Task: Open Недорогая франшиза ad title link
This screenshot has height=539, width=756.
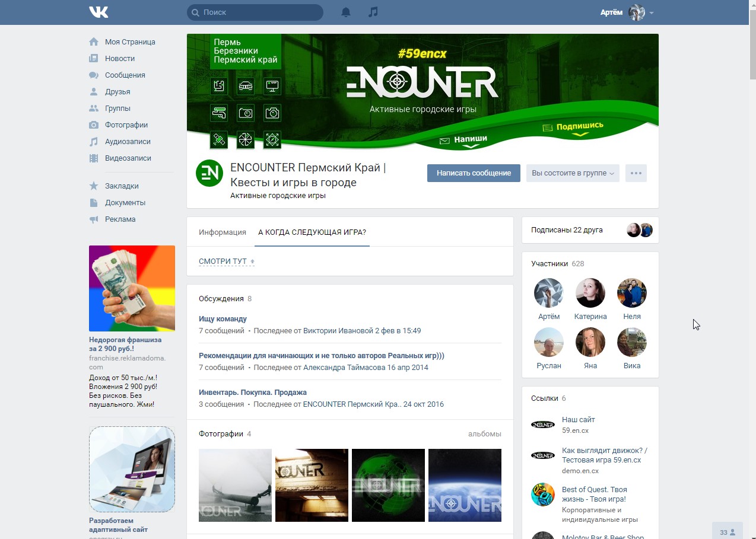Action: (x=125, y=345)
